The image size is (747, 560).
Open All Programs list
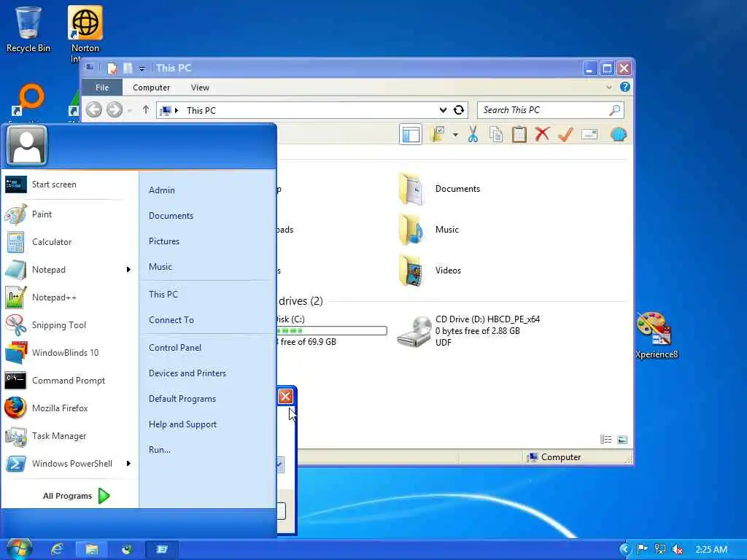pos(76,496)
